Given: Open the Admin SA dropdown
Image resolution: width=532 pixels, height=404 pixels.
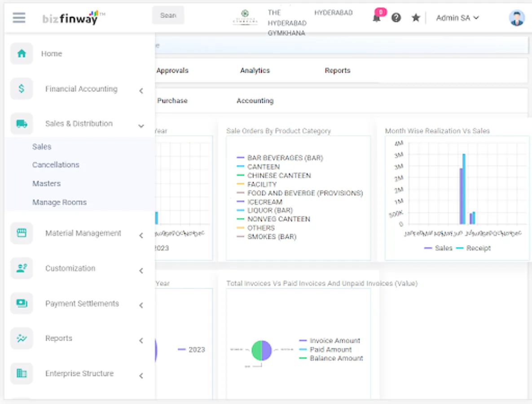Looking at the screenshot, I should coord(457,18).
